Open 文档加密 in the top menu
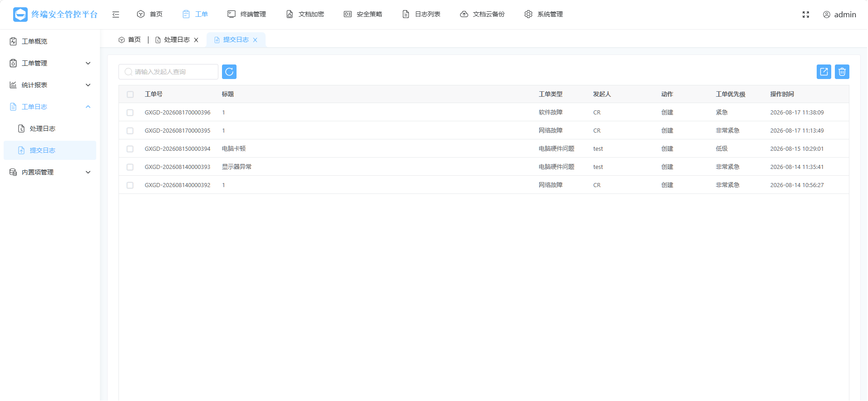Screen dimensions: 868x401 tap(311, 14)
